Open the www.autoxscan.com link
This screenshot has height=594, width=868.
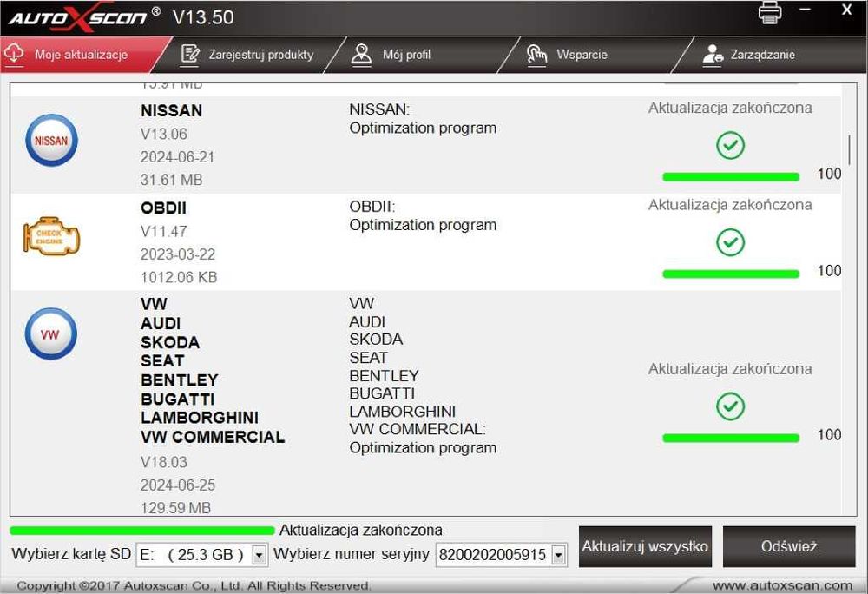tap(782, 585)
